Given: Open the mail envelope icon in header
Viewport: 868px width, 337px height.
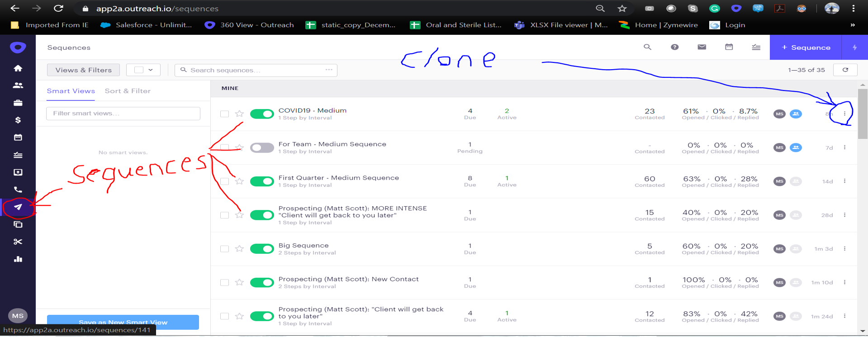Looking at the screenshot, I should click(x=702, y=47).
